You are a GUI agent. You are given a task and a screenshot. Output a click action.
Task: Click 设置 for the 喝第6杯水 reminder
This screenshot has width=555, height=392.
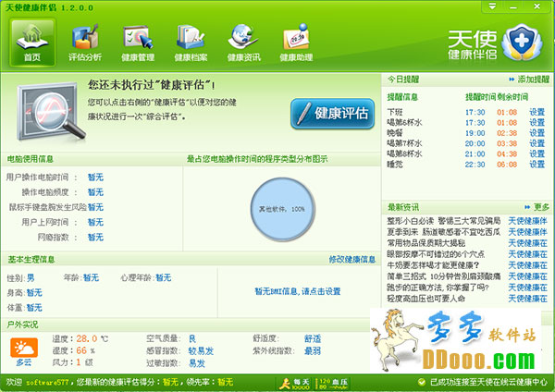point(536,122)
